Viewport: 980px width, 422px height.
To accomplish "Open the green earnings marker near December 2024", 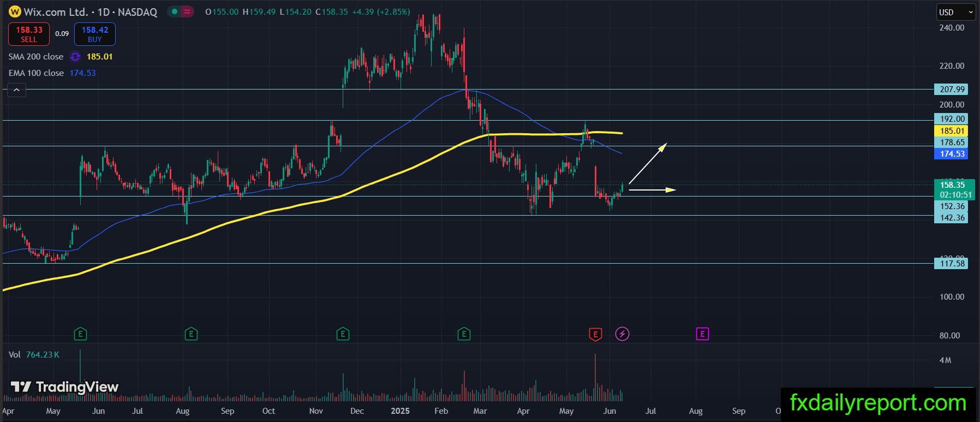I will click(x=343, y=334).
